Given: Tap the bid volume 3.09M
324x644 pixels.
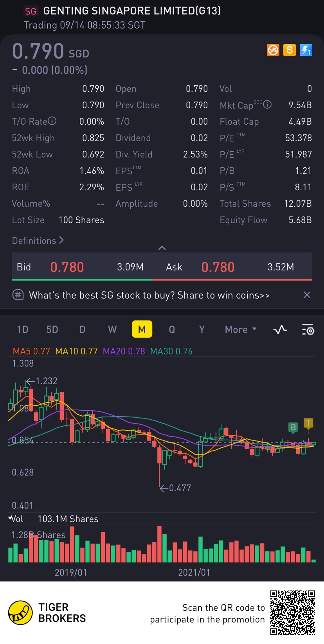Looking at the screenshot, I should point(130,267).
